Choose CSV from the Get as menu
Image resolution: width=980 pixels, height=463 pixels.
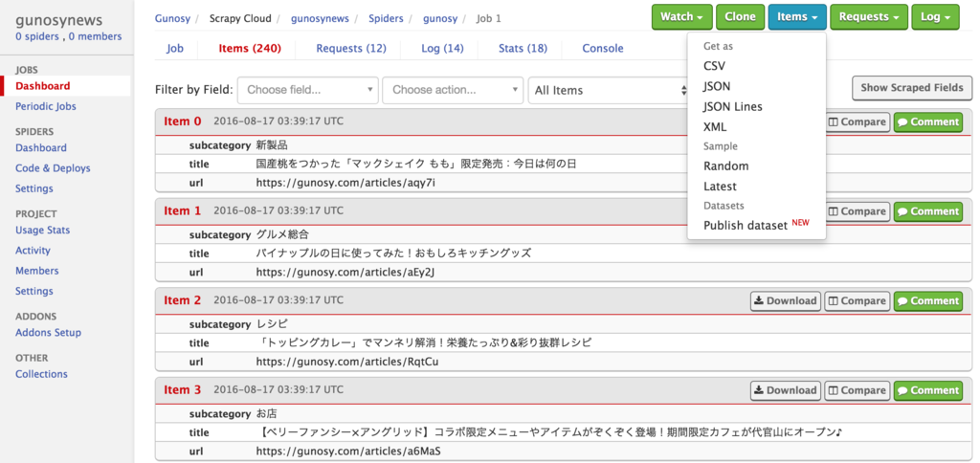pos(714,66)
